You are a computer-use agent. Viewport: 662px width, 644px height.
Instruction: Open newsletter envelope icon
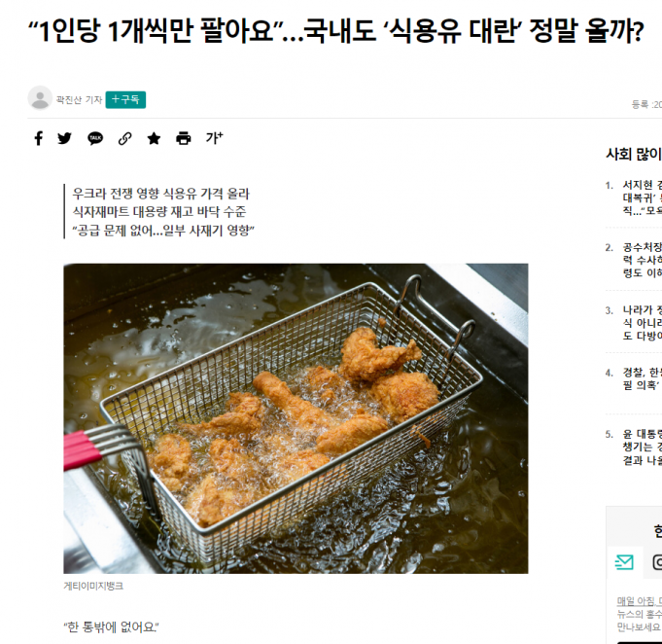pos(624,562)
